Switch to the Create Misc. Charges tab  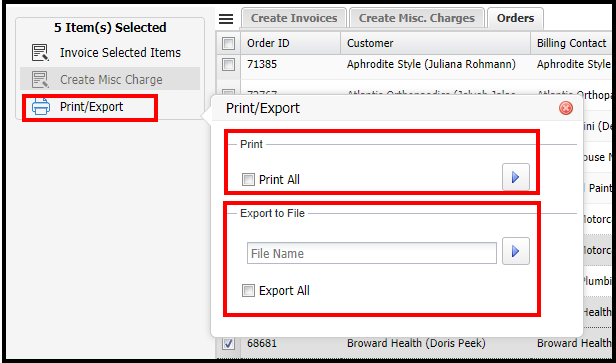[x=416, y=18]
